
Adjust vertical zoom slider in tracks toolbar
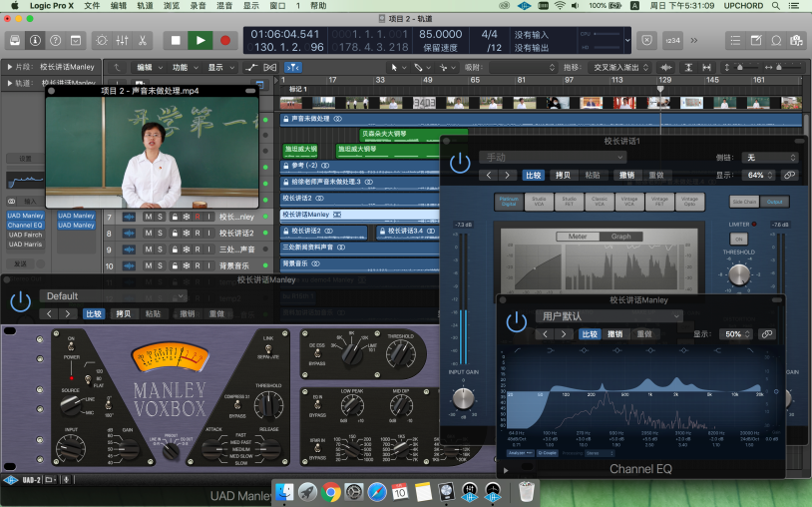point(742,67)
